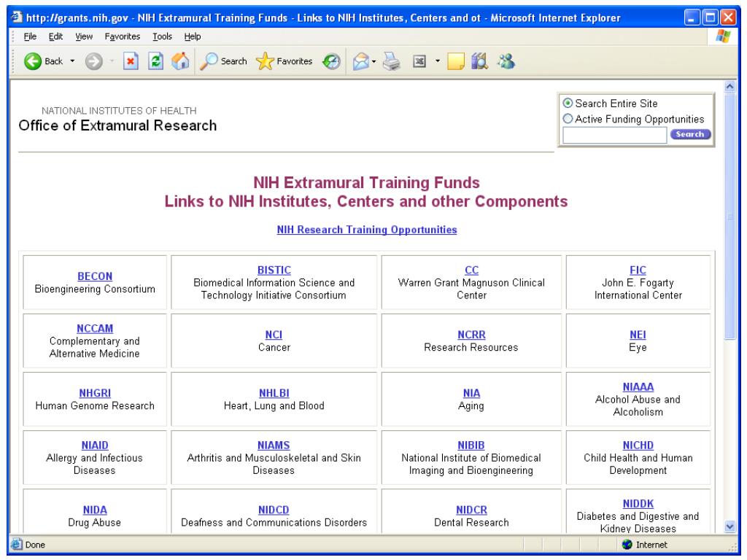Click the scrollbar down arrow
The width and height of the screenshot is (747, 560).
[x=729, y=526]
